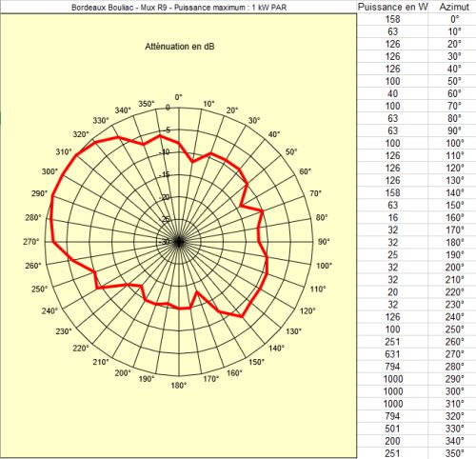476x459 pixels.
Task: Select the 40 W cell at azimuth 60°
Action: 392,93
